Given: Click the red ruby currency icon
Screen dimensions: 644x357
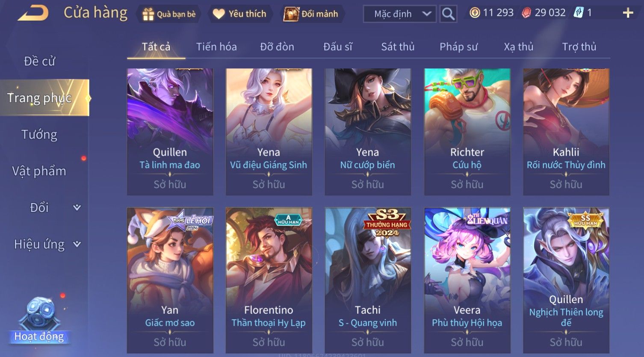Looking at the screenshot, I should coord(526,13).
